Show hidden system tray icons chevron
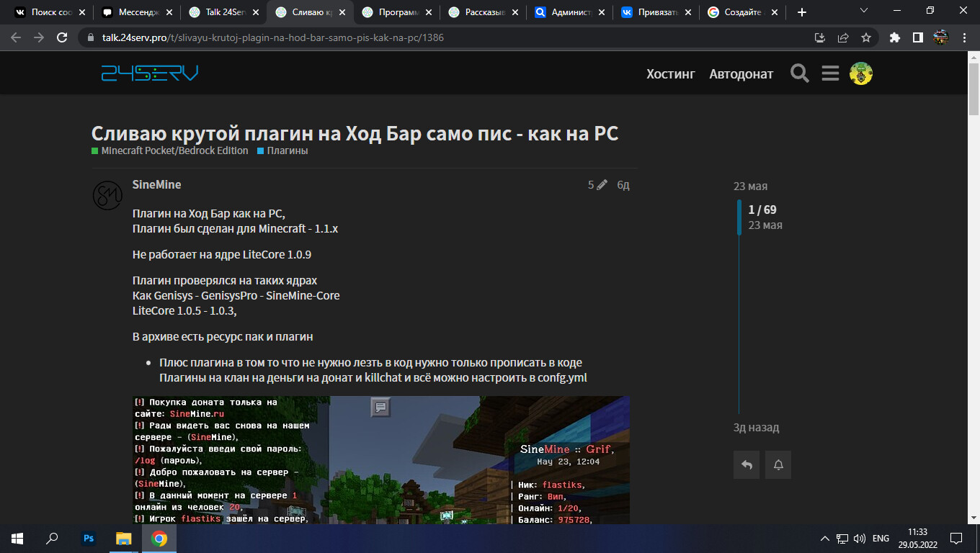The image size is (980, 553). coord(825,539)
